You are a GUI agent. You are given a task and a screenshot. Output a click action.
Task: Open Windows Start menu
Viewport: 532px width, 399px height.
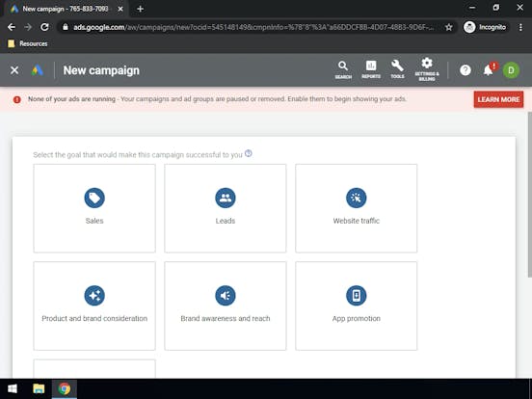pos(13,388)
